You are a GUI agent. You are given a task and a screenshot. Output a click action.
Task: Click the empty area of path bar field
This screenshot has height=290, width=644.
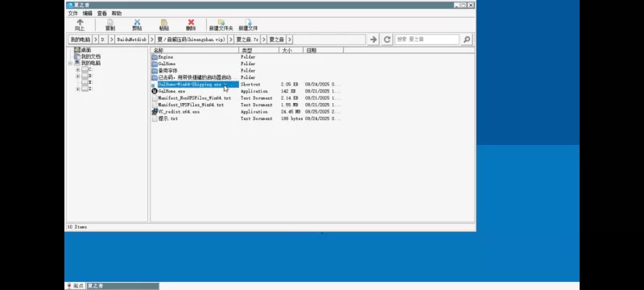tap(329, 39)
